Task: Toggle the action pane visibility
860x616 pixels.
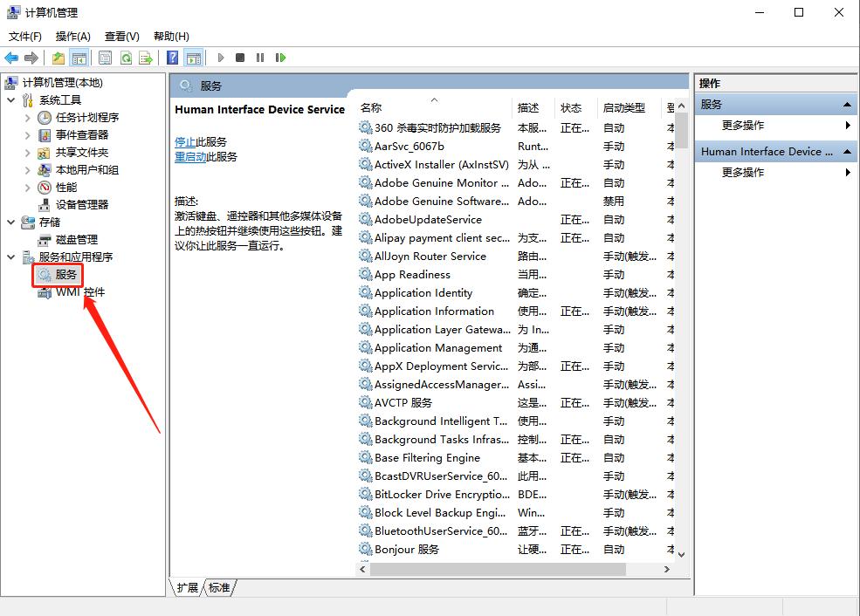Action: [x=195, y=57]
